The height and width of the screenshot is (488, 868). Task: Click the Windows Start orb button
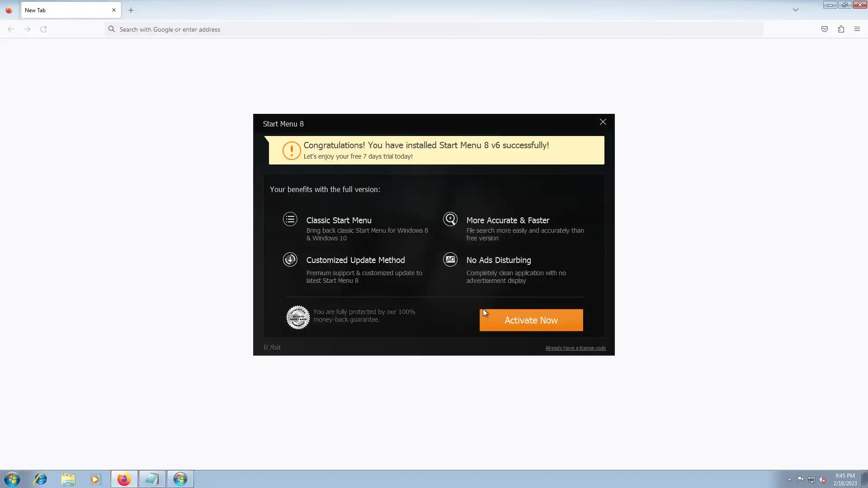click(12, 479)
